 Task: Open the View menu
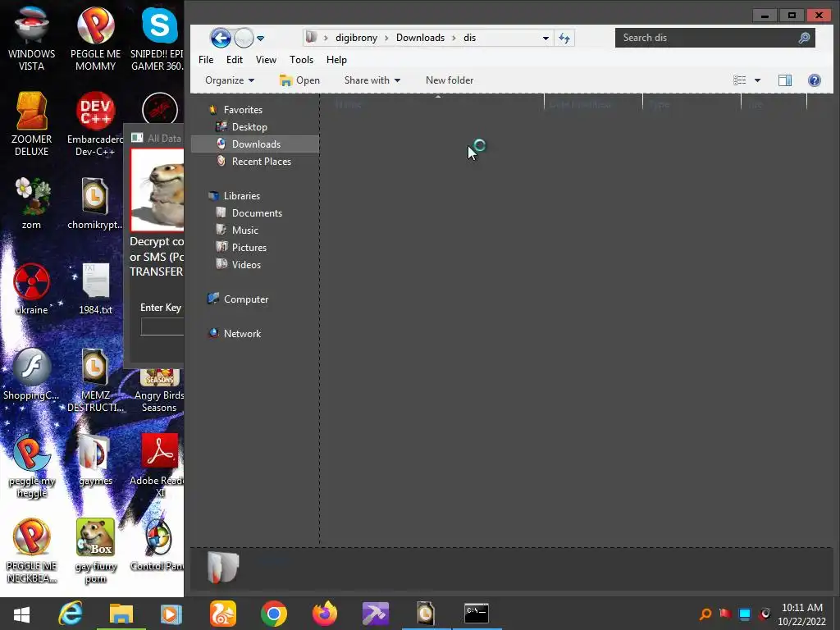[266, 59]
